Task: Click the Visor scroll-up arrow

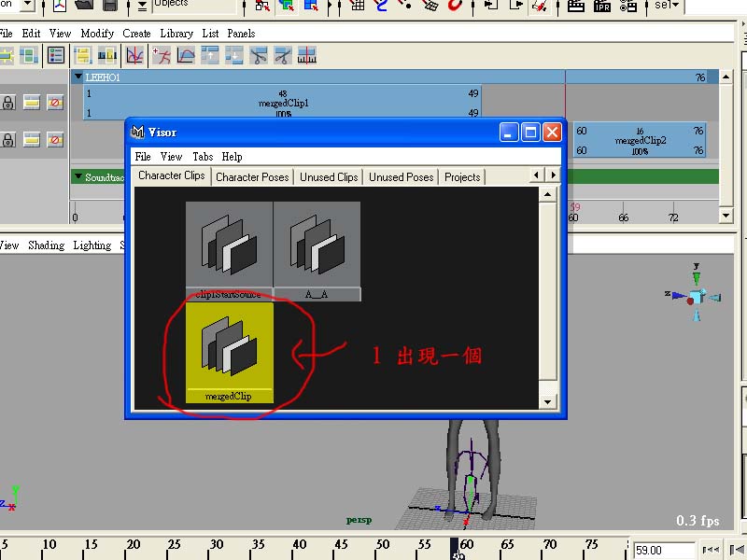Action: pos(548,194)
